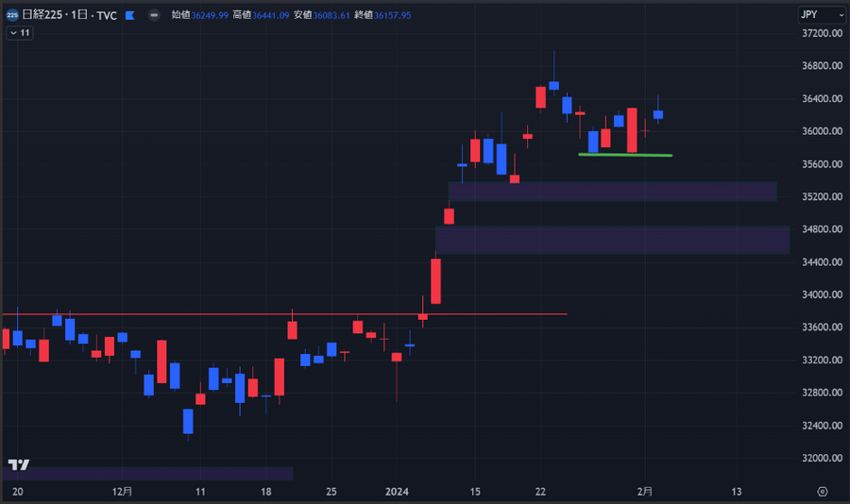Select the green support line under recent candles
This screenshot has width=850, height=504.
[x=625, y=154]
